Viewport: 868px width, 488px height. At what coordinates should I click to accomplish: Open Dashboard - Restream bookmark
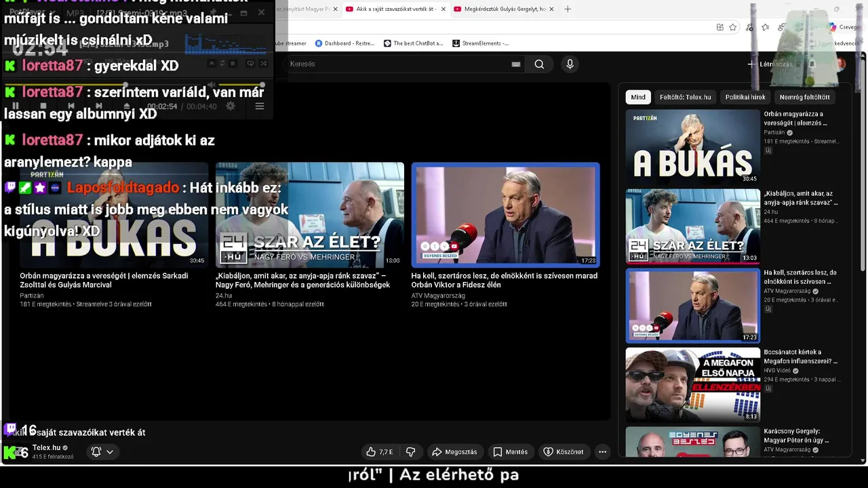[344, 43]
